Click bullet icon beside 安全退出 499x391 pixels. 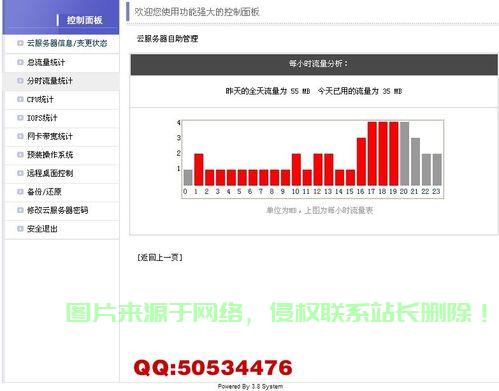pyautogui.click(x=20, y=228)
